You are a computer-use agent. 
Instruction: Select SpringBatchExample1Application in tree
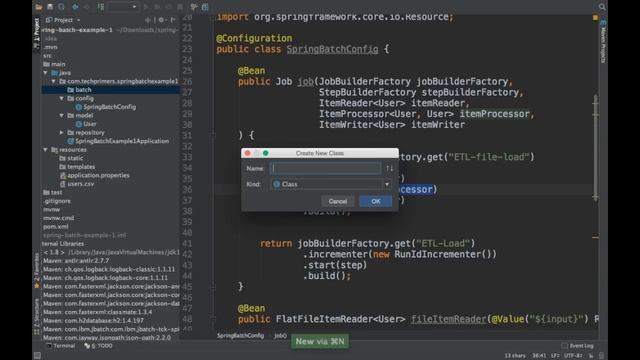(x=122, y=141)
